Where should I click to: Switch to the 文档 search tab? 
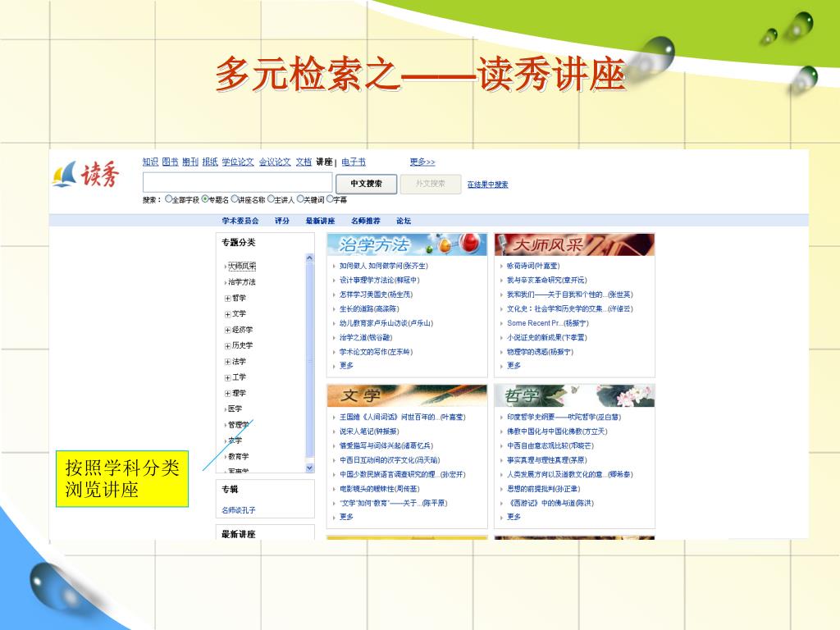click(x=304, y=162)
